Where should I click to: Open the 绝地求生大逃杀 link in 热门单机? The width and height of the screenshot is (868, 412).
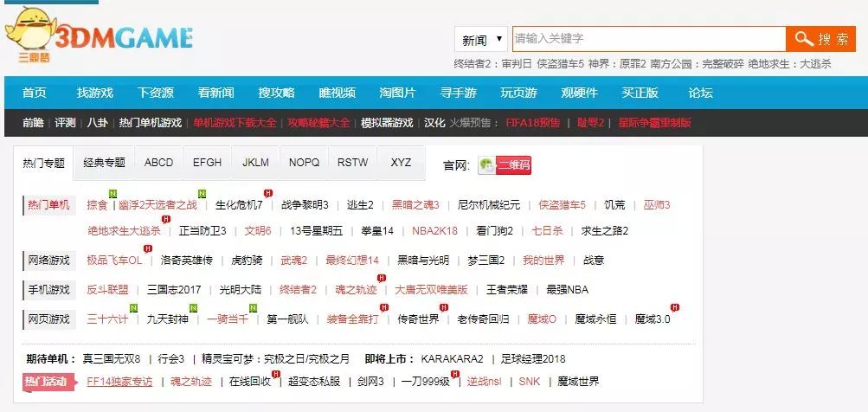coord(124,231)
